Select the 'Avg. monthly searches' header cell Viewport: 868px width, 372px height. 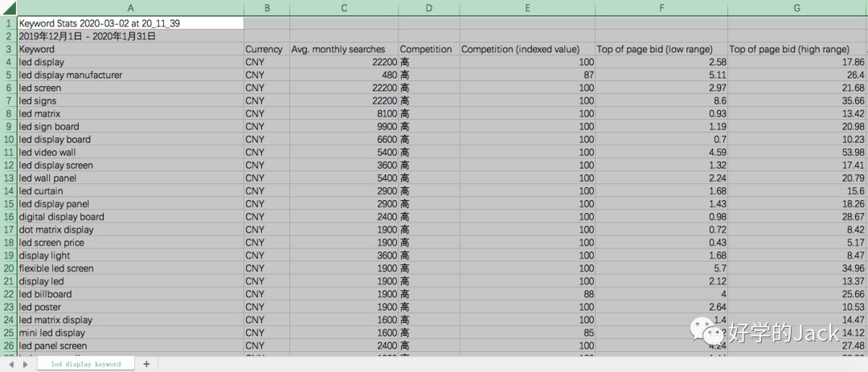click(343, 49)
